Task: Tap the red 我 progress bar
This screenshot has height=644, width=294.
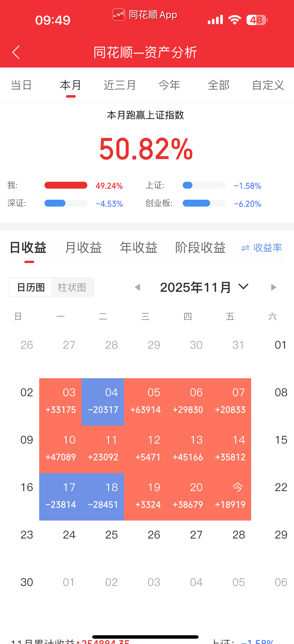Action: 66,185
